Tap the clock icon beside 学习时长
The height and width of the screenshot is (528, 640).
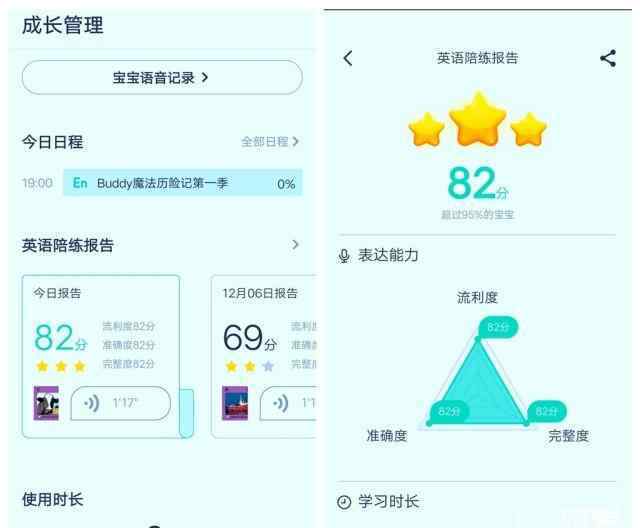click(344, 502)
